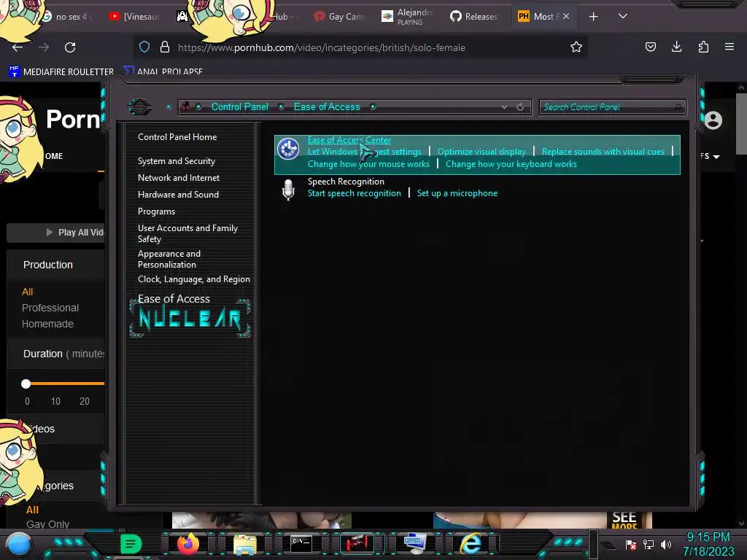Expand breadcrumb arrow after Control Panel
Screen dimensions: 747x560
pos(281,106)
